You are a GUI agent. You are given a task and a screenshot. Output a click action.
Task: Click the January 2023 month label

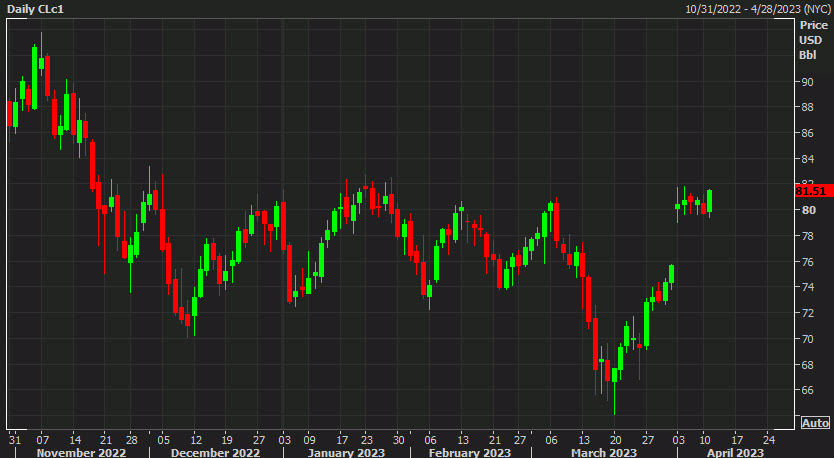pyautogui.click(x=346, y=453)
